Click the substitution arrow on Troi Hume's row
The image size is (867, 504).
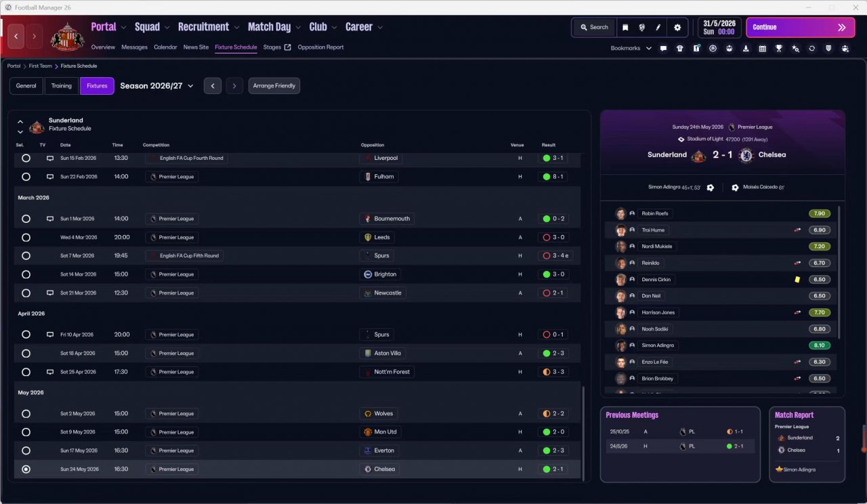(x=797, y=230)
